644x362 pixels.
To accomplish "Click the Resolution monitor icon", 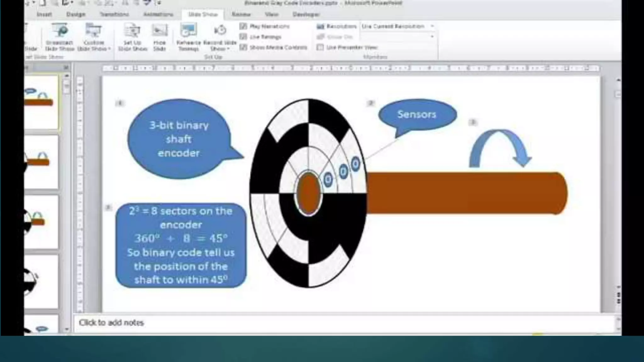I will pyautogui.click(x=320, y=26).
